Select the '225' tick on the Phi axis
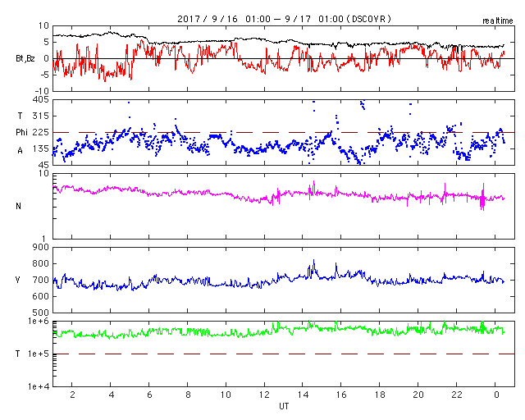525x420 pixels. [x=40, y=132]
